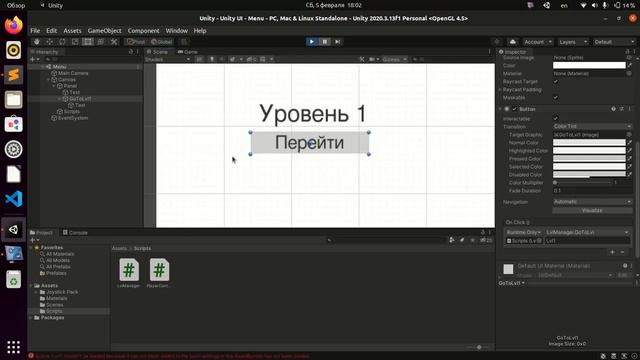The width and height of the screenshot is (640, 360).
Task: Pick Normal Color with eyedropper icon
Action: (x=630, y=142)
